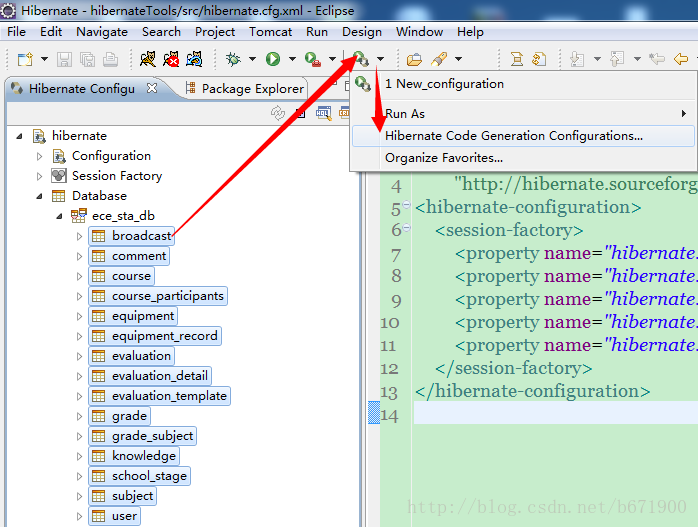
Task: Select Hibernate Code Generation Configurations… entry
Action: 524,136
